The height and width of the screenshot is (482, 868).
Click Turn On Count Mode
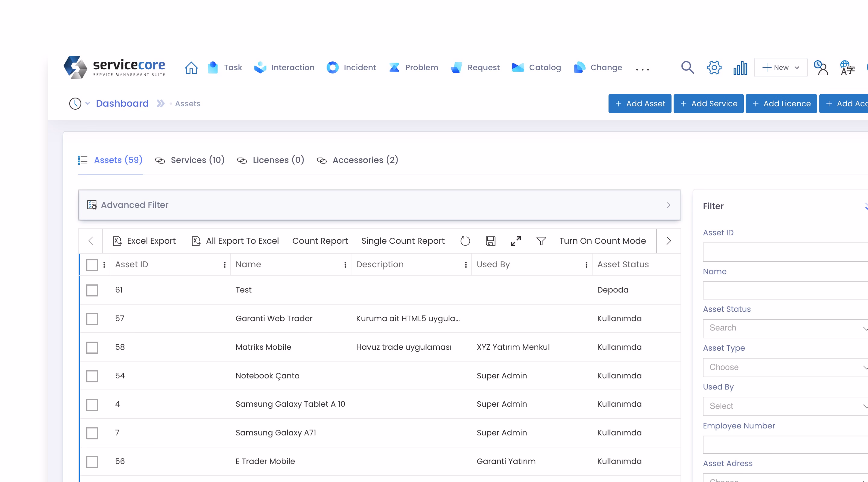click(x=602, y=241)
